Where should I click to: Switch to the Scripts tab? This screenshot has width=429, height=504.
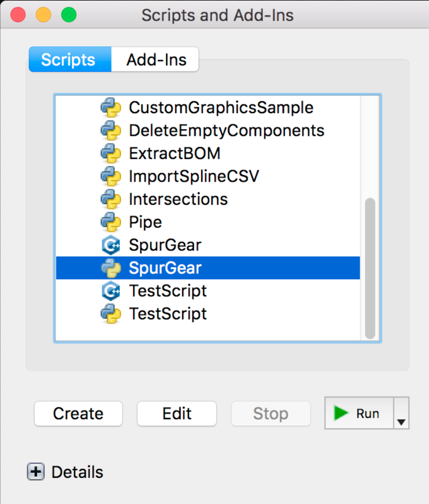tap(68, 60)
